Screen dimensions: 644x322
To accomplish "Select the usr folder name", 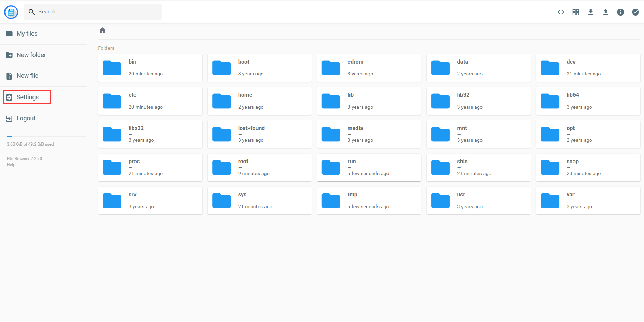I will coord(461,195).
